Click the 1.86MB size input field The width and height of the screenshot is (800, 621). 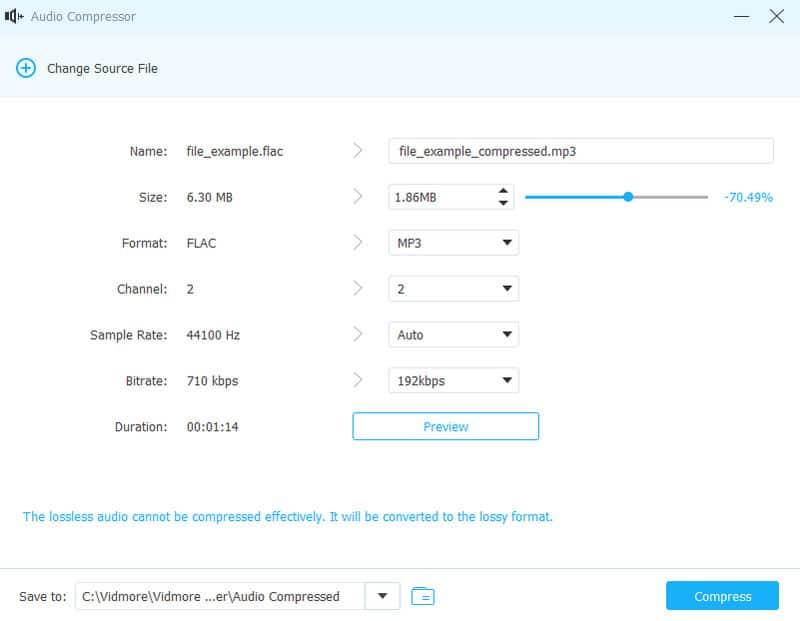(440, 197)
